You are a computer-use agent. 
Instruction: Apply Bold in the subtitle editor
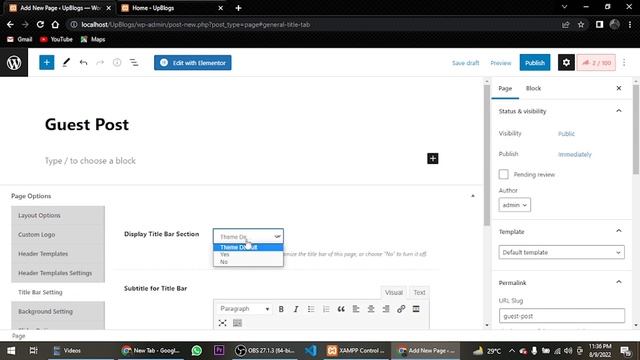281,309
